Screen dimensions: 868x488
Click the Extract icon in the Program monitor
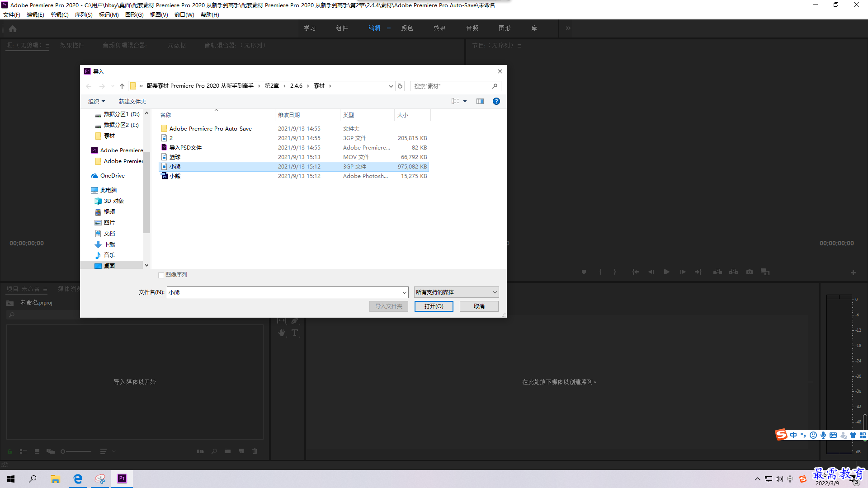733,272
